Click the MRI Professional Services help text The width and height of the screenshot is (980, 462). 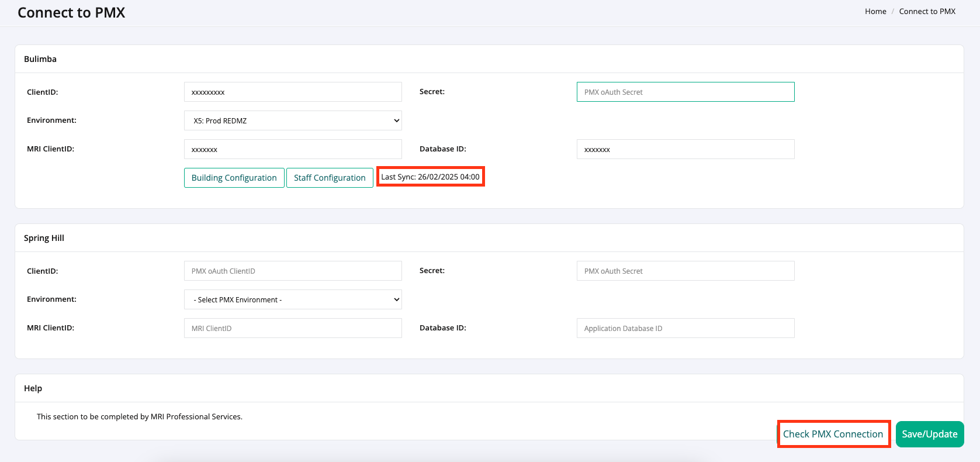[140, 416]
